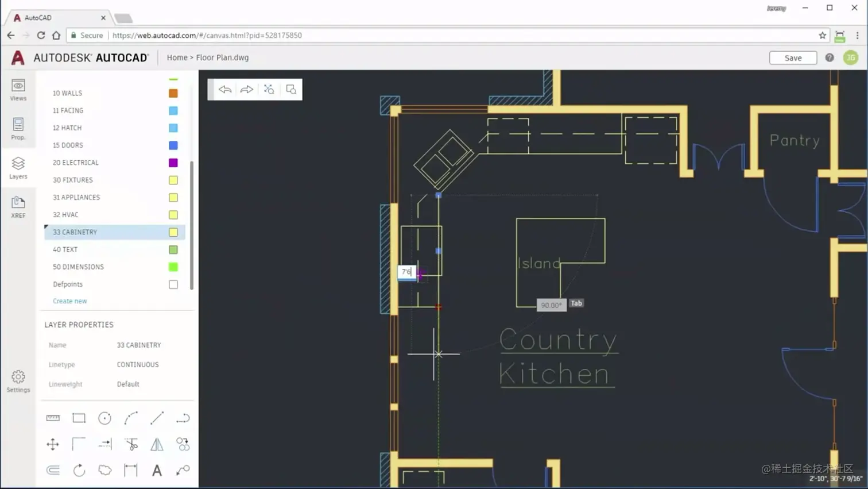Open Home from the breadcrumb path
868x489 pixels.
(177, 57)
